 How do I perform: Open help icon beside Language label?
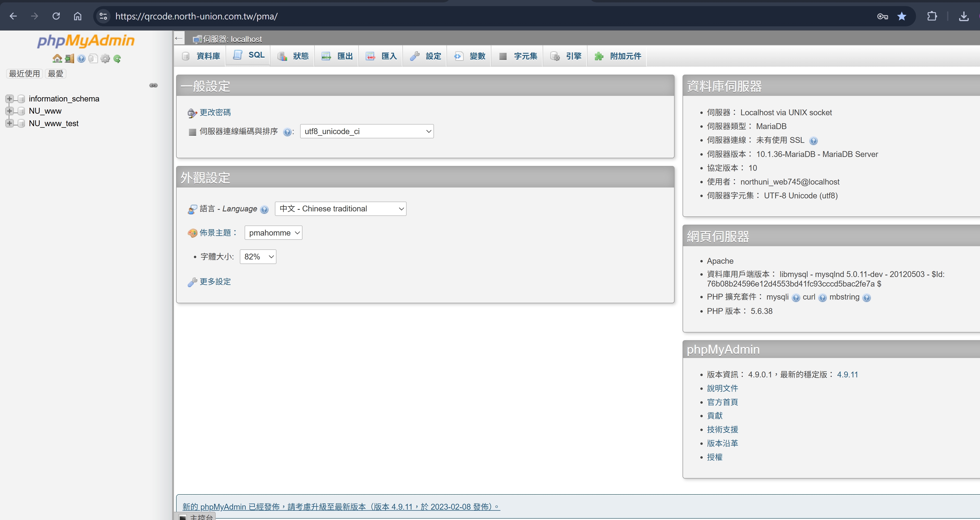265,210
